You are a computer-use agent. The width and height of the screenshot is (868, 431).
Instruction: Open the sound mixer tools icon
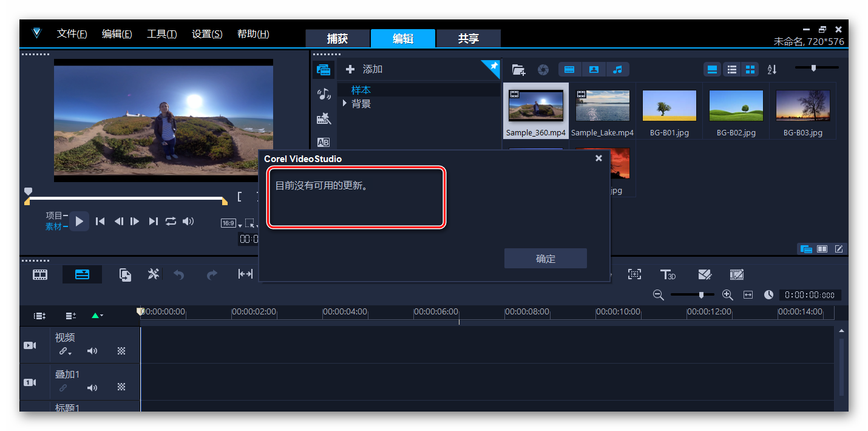pyautogui.click(x=154, y=274)
